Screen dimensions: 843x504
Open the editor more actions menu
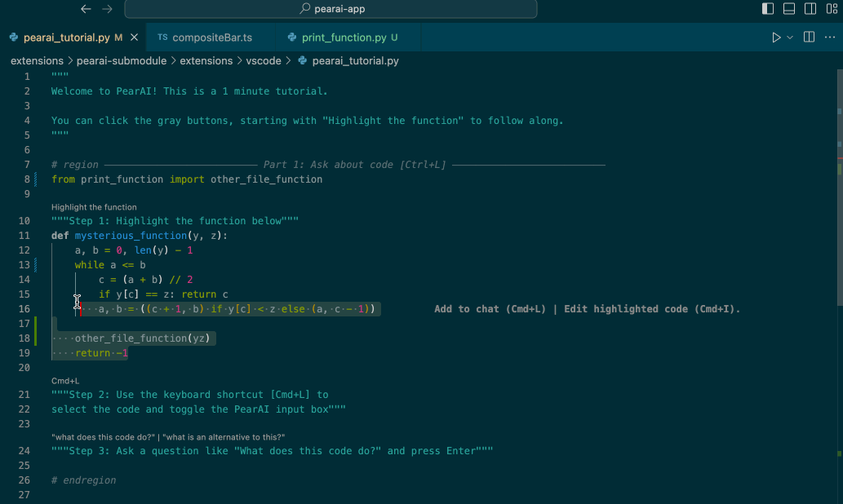point(830,37)
